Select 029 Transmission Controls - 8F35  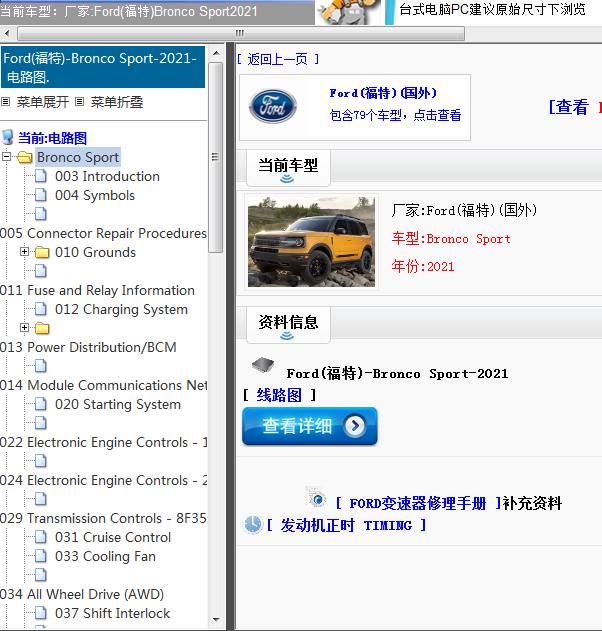click(x=103, y=518)
